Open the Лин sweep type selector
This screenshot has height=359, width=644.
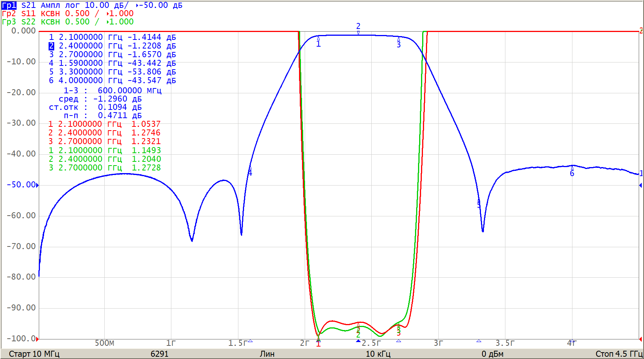tap(267, 354)
